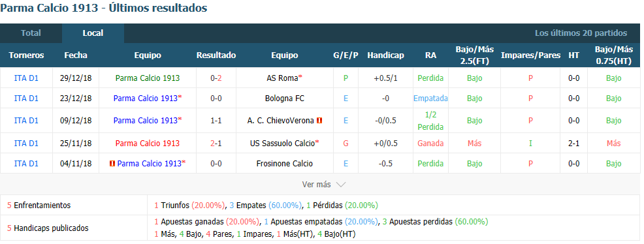
Task: Click the Resultado column header
Action: 216,55
